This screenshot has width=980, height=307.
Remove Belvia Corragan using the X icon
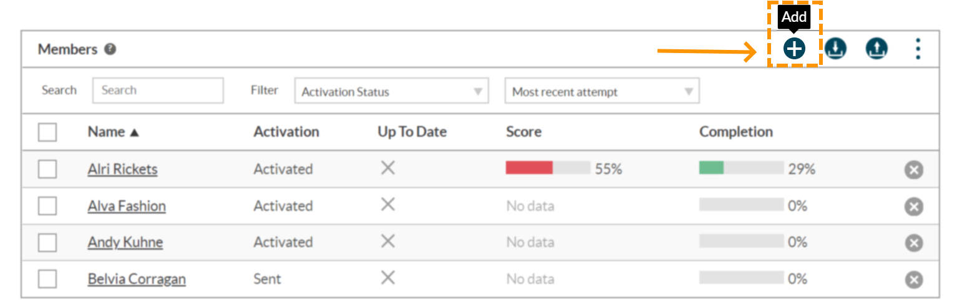tap(914, 280)
